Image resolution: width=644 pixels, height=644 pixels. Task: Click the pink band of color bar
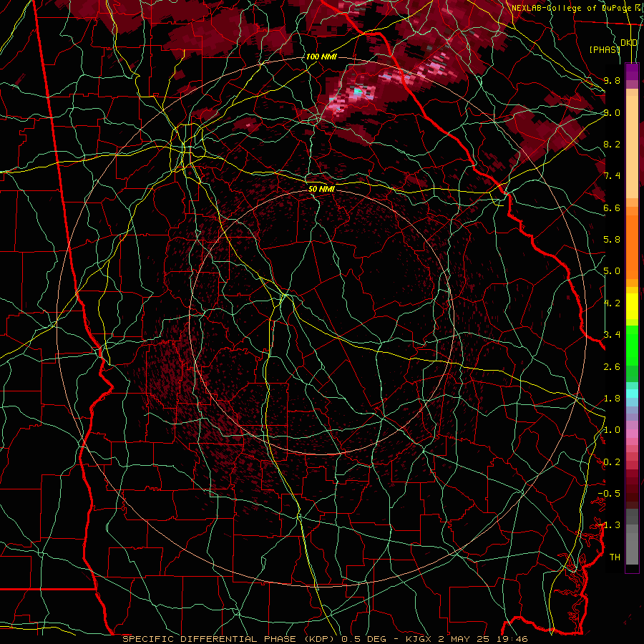click(632, 434)
